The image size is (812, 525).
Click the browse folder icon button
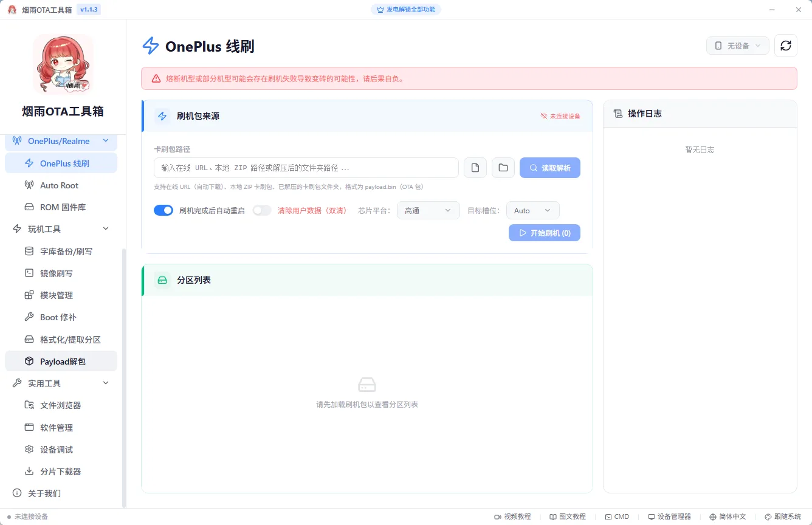tap(503, 168)
